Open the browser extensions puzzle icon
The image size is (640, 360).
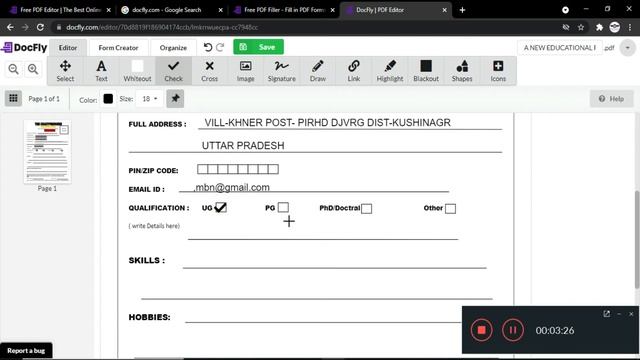[599, 27]
